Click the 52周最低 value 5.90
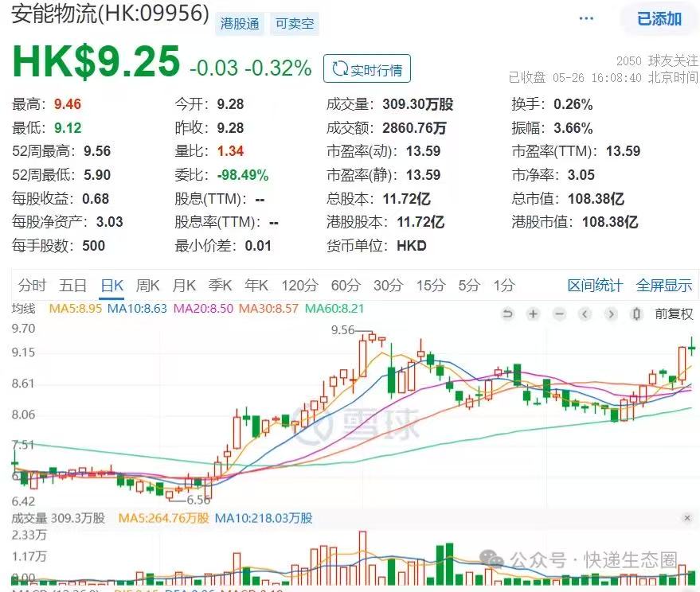 pos(97,175)
